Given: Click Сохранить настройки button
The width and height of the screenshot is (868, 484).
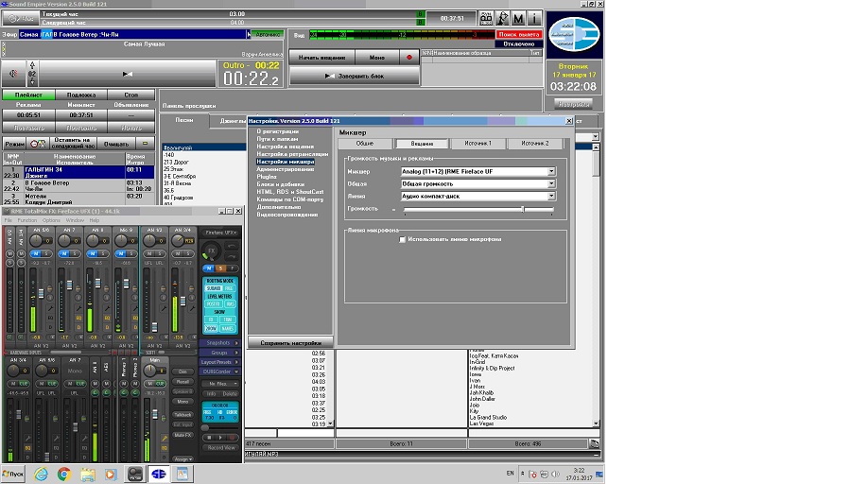Looking at the screenshot, I should pyautogui.click(x=290, y=343).
